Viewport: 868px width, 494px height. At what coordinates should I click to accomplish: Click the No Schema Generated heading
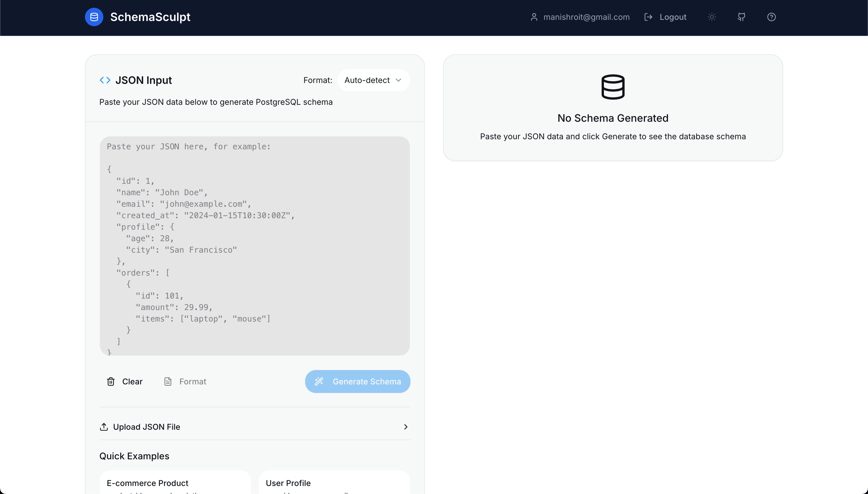[613, 118]
